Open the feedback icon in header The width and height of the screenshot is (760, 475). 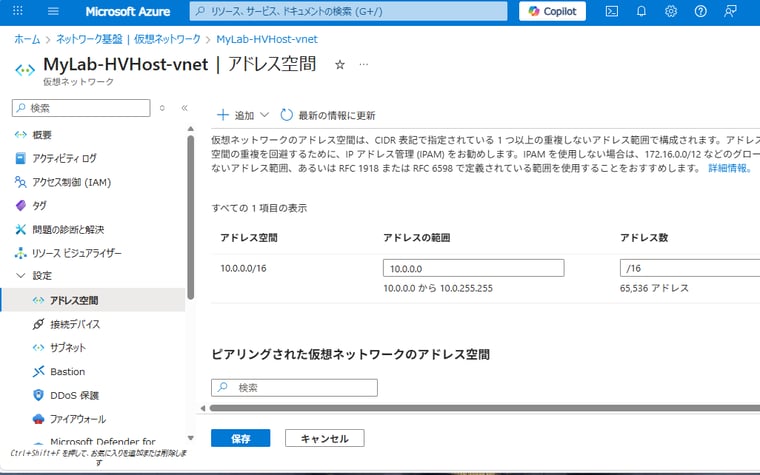730,11
